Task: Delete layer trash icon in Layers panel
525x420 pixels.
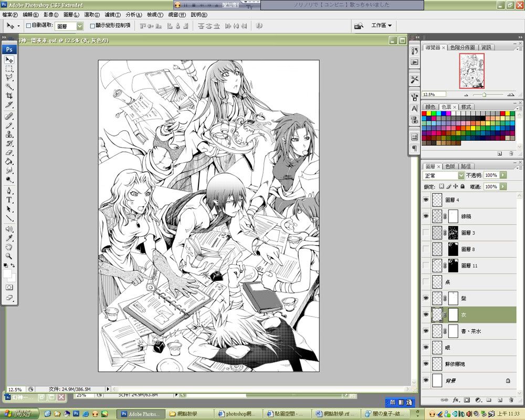Action: coord(511,400)
